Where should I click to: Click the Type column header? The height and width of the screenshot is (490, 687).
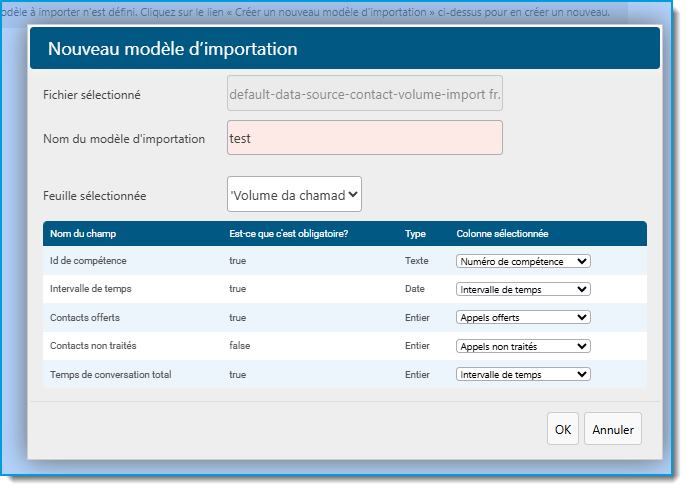pyautogui.click(x=415, y=234)
